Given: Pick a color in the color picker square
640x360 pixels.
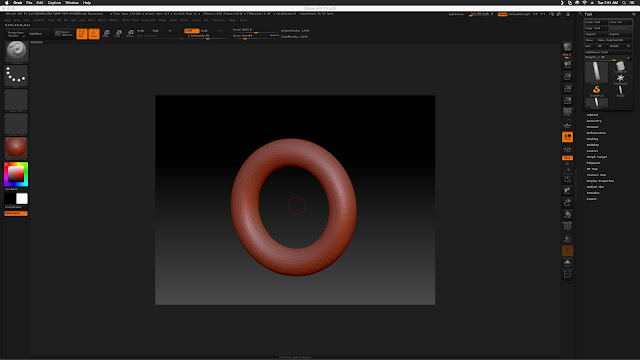Looking at the screenshot, I should [x=16, y=174].
